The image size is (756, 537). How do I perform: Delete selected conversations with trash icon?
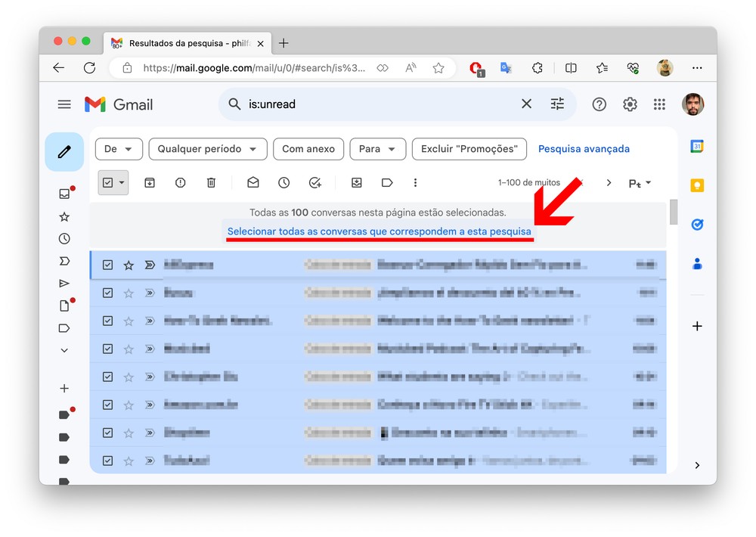pos(211,182)
